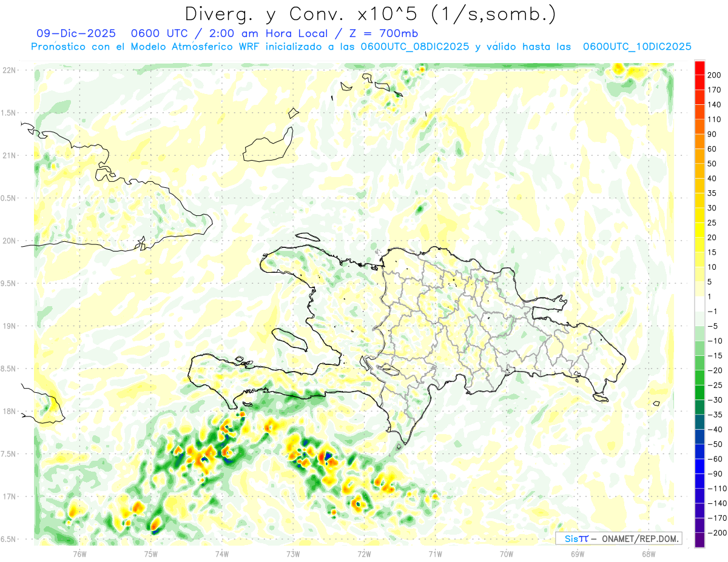
Task: Pick the red swatch above the 200 mark
Action: pyautogui.click(x=699, y=68)
